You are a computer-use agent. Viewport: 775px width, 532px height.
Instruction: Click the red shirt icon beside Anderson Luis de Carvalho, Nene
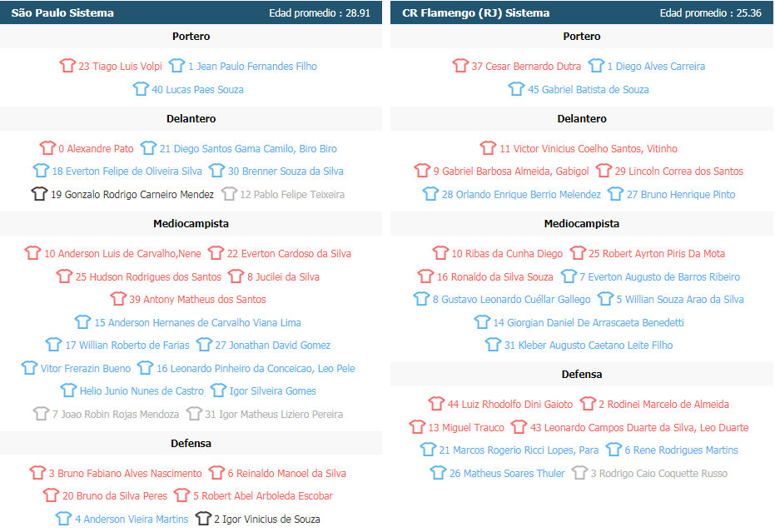[x=33, y=252]
